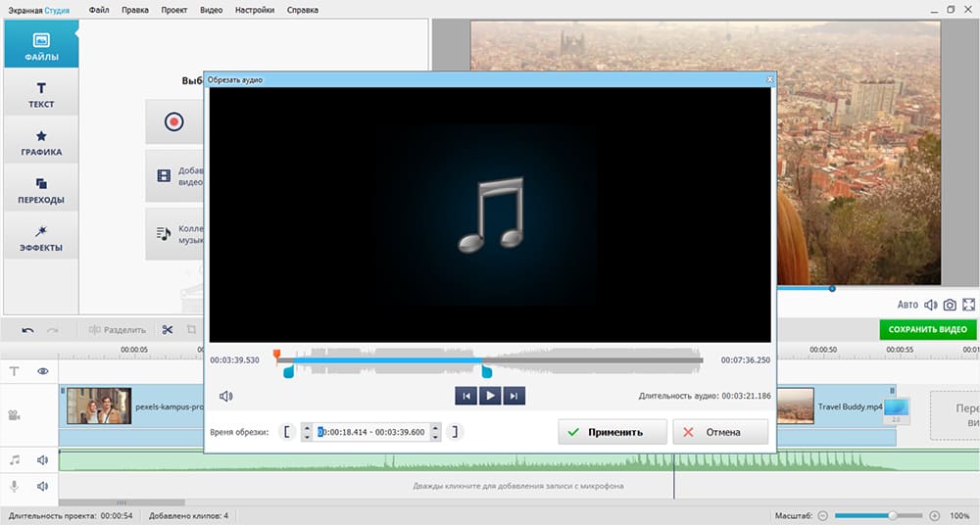Switch to the Эффекты tab
The image size is (980, 525).
[41, 238]
